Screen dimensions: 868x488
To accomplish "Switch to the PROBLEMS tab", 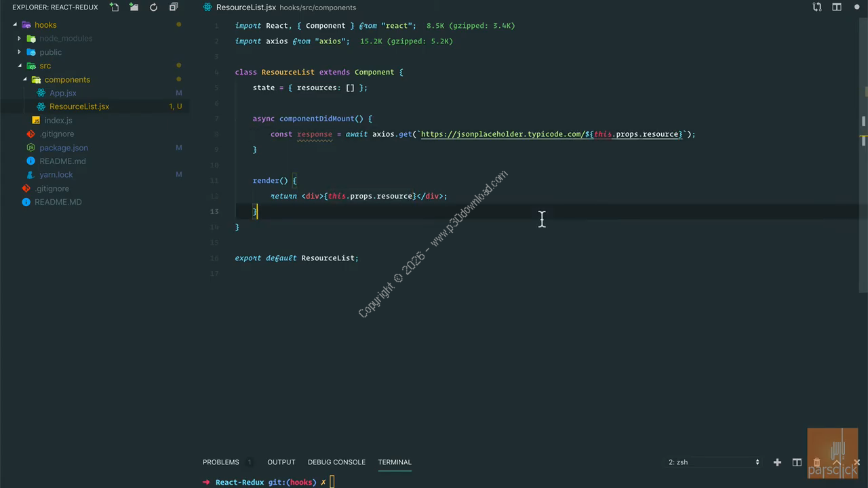I will (x=220, y=462).
